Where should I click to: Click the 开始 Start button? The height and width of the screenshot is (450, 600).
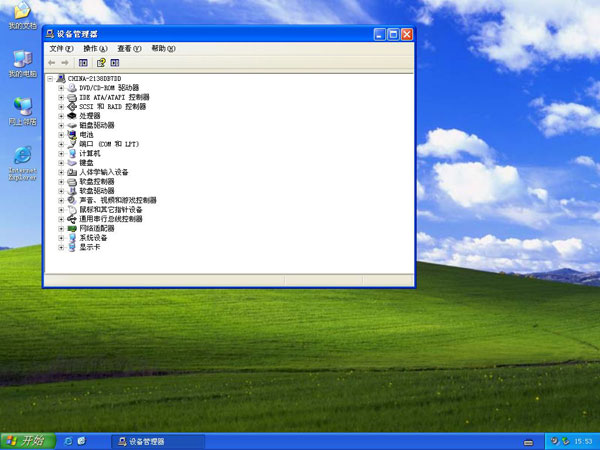(28, 441)
